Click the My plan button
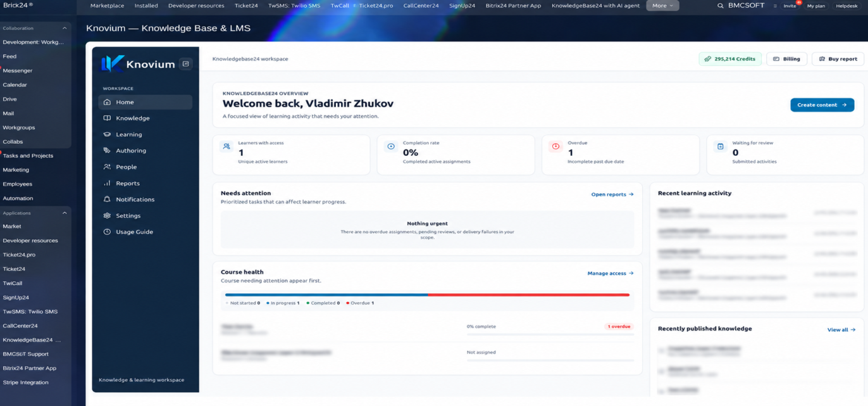The width and height of the screenshot is (868, 406). tap(816, 6)
